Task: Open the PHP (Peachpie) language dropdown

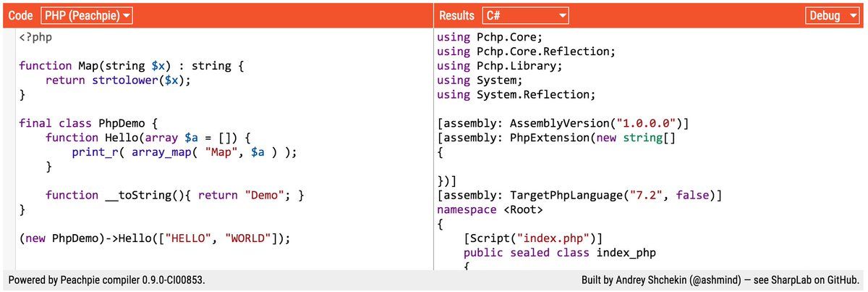Action: pos(87,15)
